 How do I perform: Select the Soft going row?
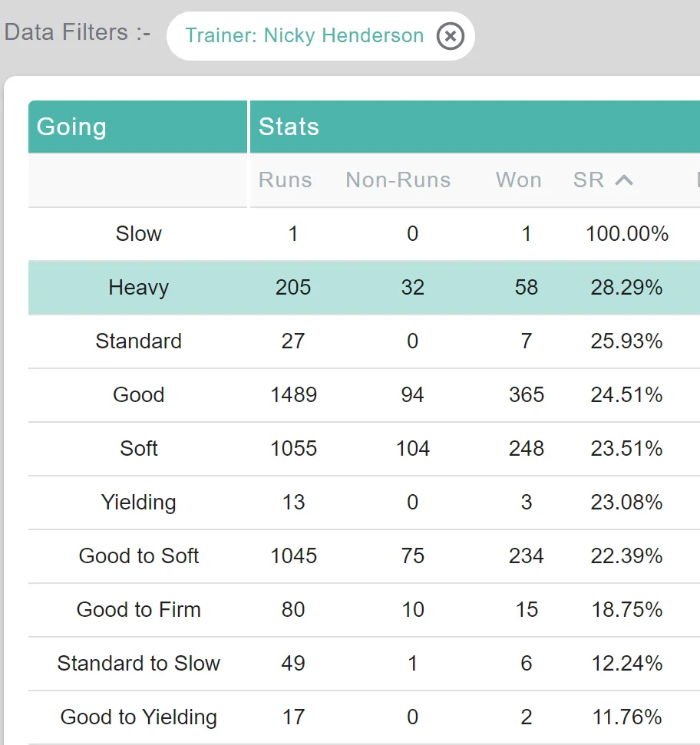pyautogui.click(x=364, y=449)
